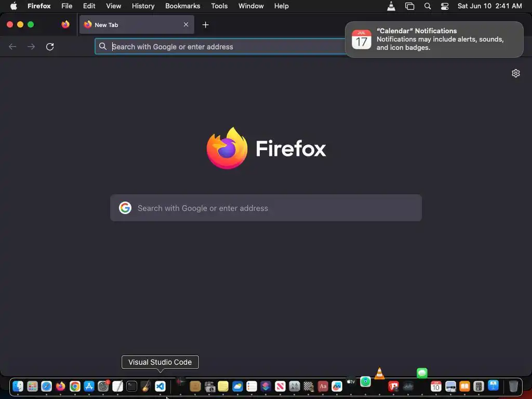Open TextEdit from the Dock
This screenshot has width=532, height=399.
pyautogui.click(x=117, y=386)
